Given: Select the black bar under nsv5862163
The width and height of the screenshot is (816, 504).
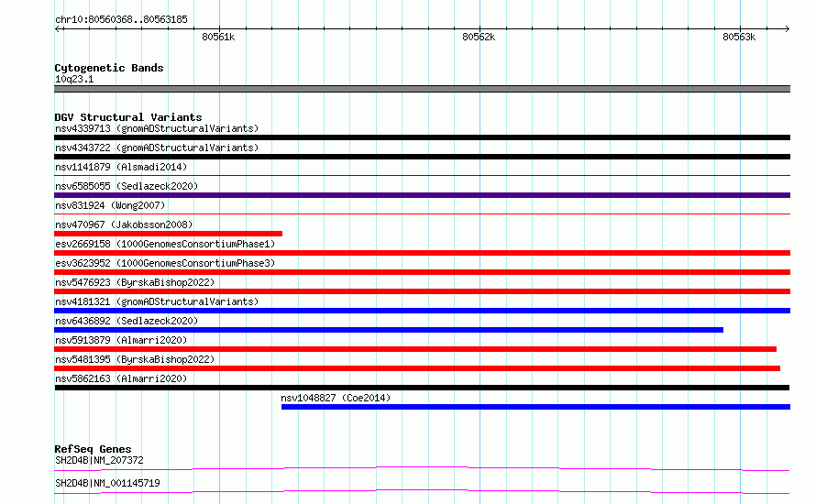Looking at the screenshot, I should click(x=422, y=388).
